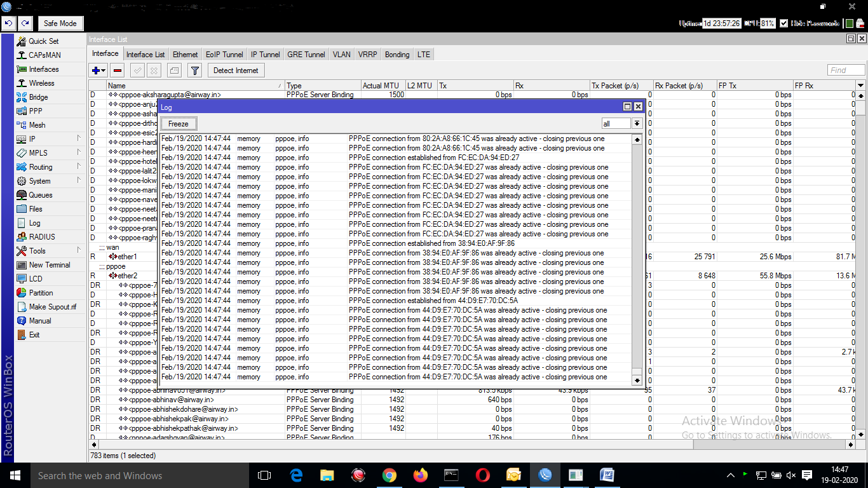868x488 pixels.
Task: Expand the MPLS submenu
Action: point(79,152)
